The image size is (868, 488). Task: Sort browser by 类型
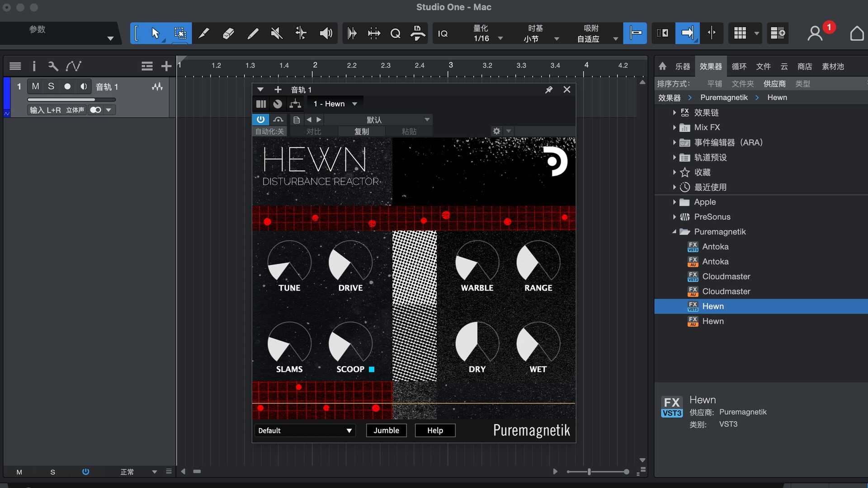click(803, 84)
